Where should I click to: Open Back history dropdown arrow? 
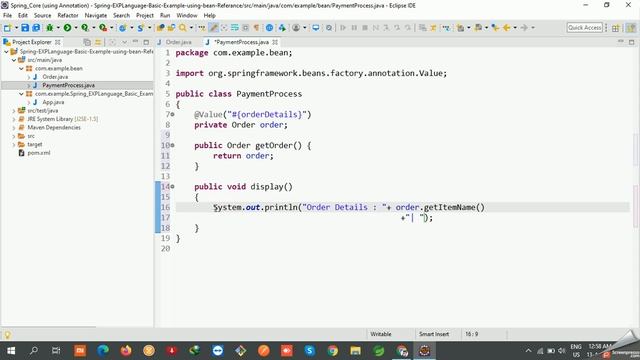pyautogui.click(x=515, y=28)
